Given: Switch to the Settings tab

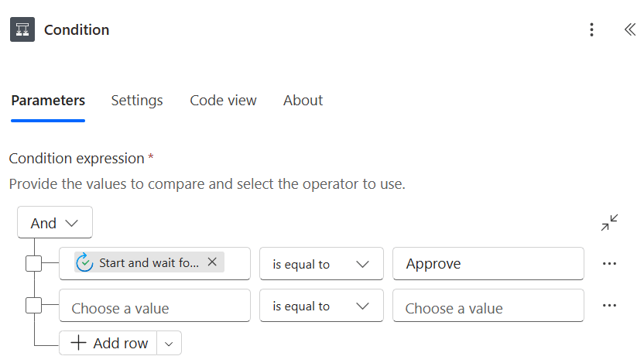Looking at the screenshot, I should click(x=137, y=101).
